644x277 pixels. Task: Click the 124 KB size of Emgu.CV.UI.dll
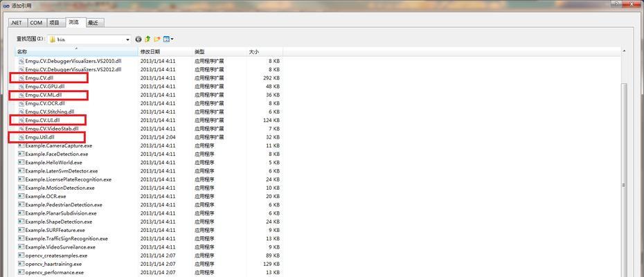[x=271, y=120]
